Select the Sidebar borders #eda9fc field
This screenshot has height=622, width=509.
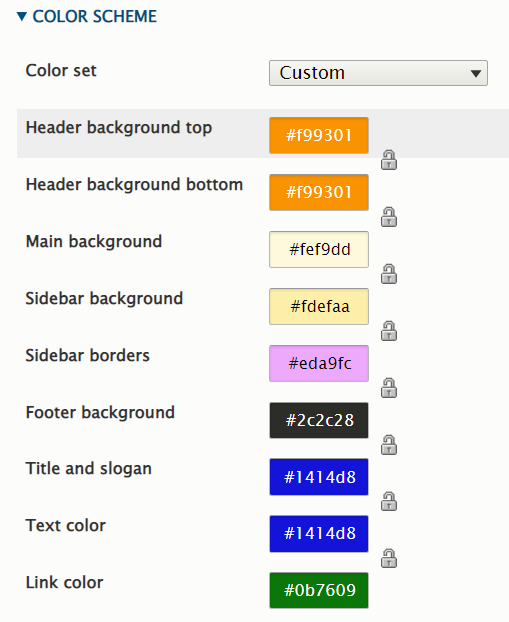(x=319, y=363)
